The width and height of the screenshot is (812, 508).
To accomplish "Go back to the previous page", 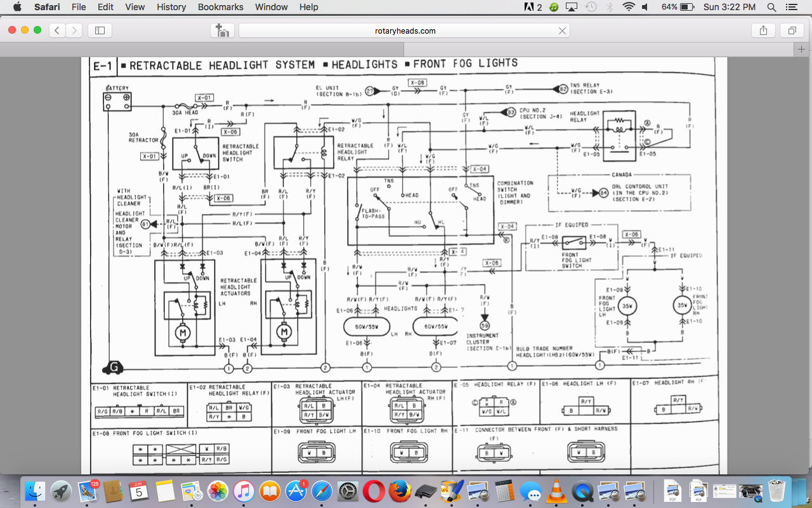I will (x=57, y=30).
